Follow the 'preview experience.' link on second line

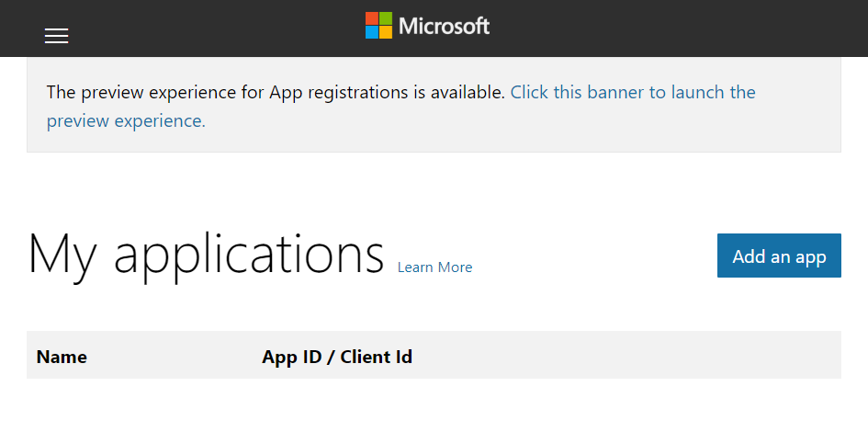[x=126, y=120]
